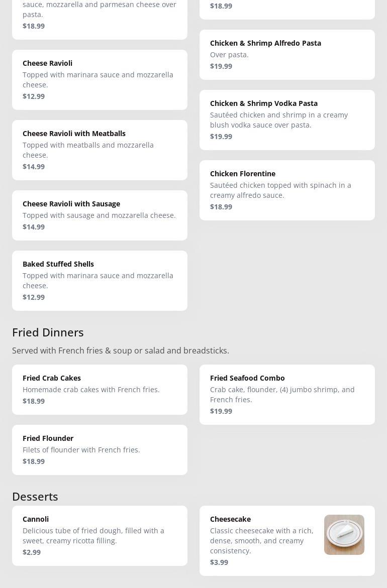Choose Cheese Ravioli with Meatballs

100,150
